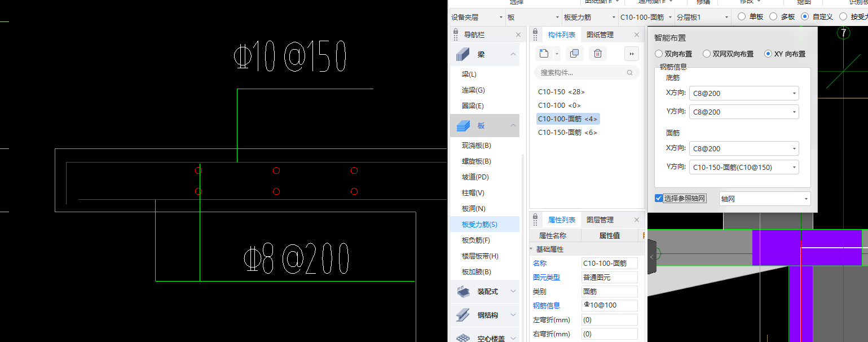Open 底筋 Y方向 C8@200 dropdown
This screenshot has height=342, width=868.
(x=744, y=112)
